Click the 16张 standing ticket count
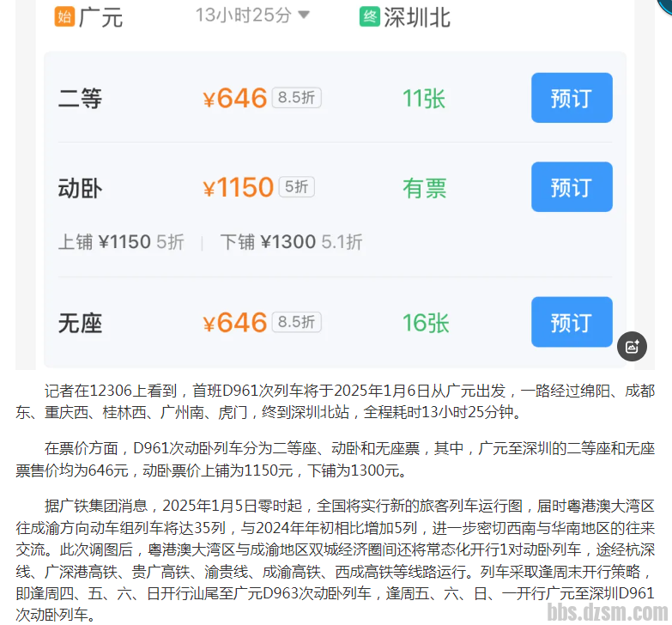 (426, 323)
